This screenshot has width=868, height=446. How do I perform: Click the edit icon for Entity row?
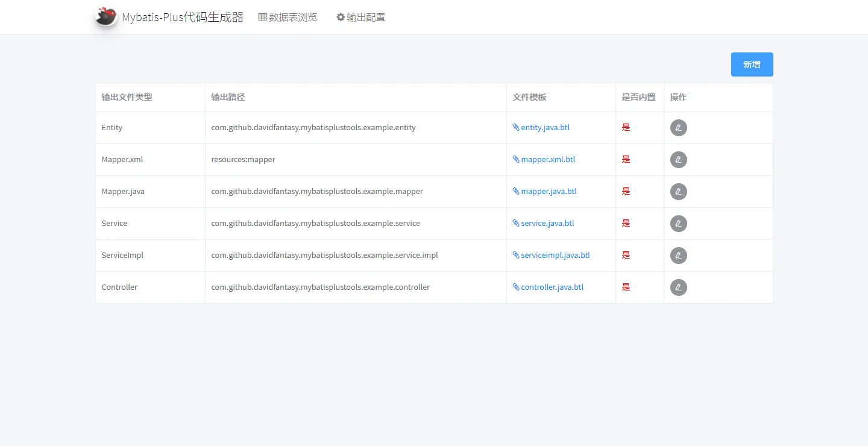[x=678, y=128]
